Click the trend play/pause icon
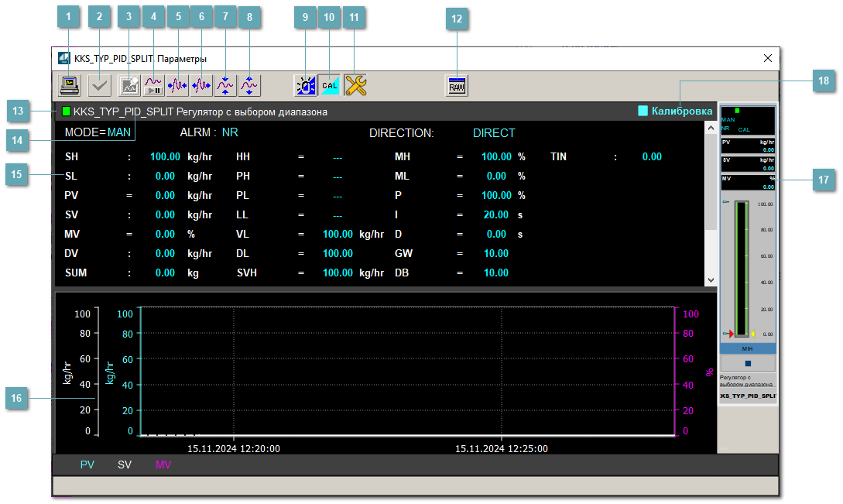This screenshot has width=843, height=504. click(153, 85)
